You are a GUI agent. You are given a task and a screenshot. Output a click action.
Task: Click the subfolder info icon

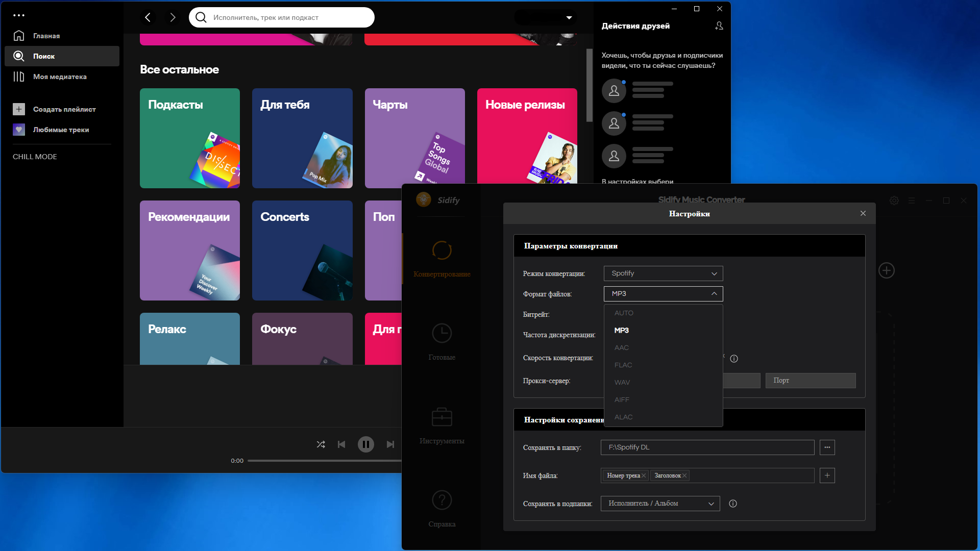tap(733, 504)
